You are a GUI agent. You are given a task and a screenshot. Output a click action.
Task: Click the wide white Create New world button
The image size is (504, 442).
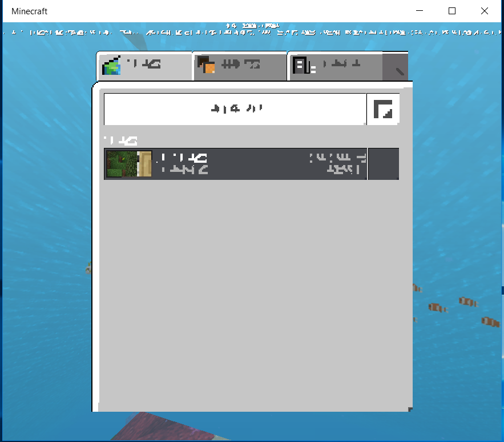coord(235,109)
